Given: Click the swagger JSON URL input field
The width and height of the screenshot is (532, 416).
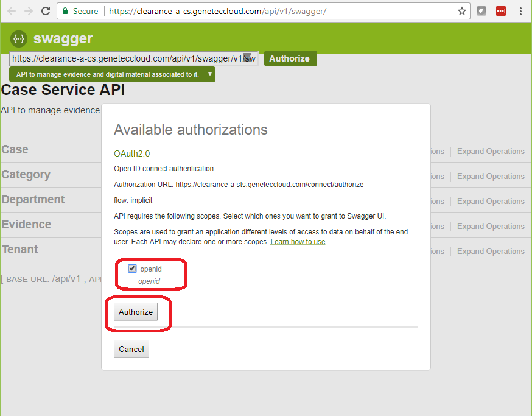Looking at the screenshot, I should (x=134, y=58).
